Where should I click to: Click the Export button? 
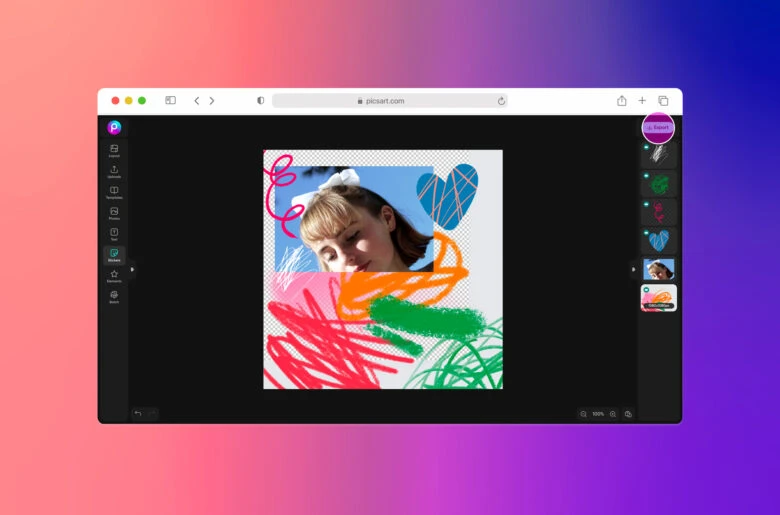(658, 127)
